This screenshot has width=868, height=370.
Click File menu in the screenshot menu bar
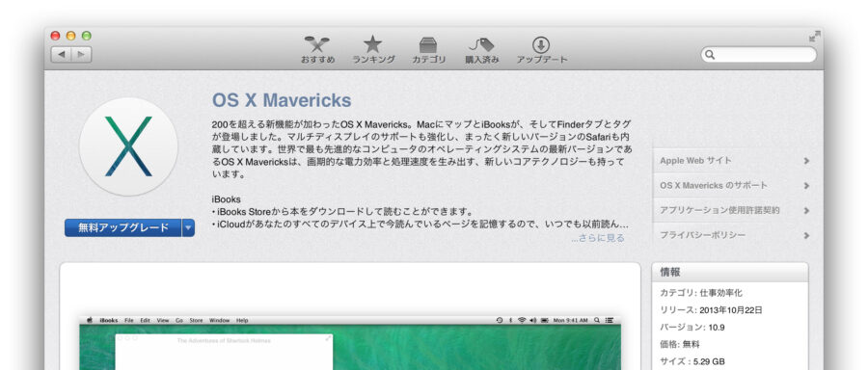[x=129, y=320]
